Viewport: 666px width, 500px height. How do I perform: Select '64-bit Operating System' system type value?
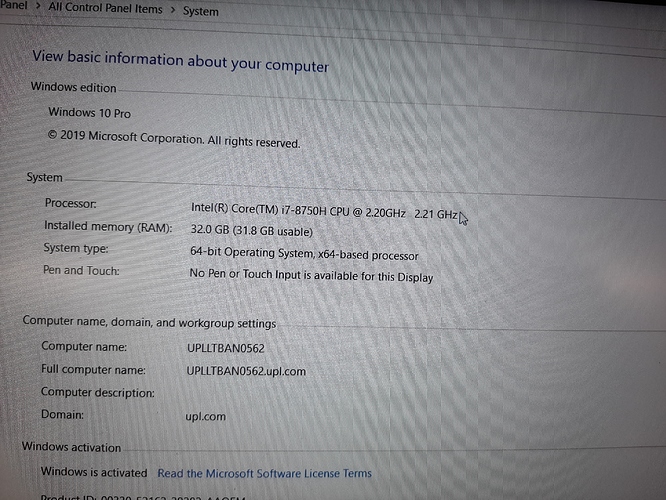click(304, 254)
